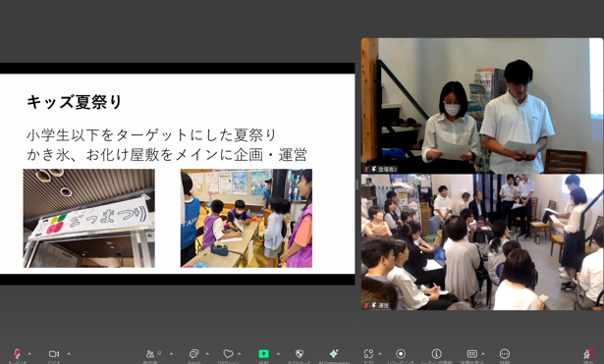Click the heart reactions icon
The image size is (604, 364).
click(228, 353)
